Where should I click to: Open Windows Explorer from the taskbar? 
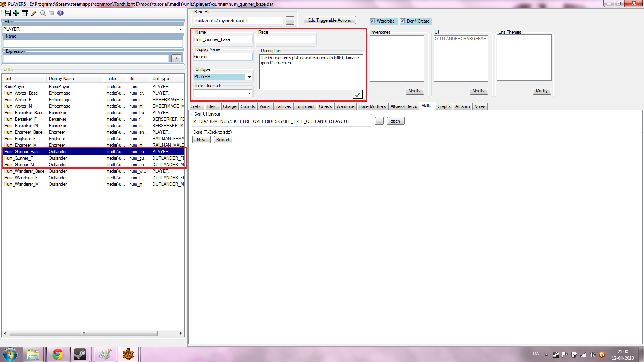click(33, 355)
